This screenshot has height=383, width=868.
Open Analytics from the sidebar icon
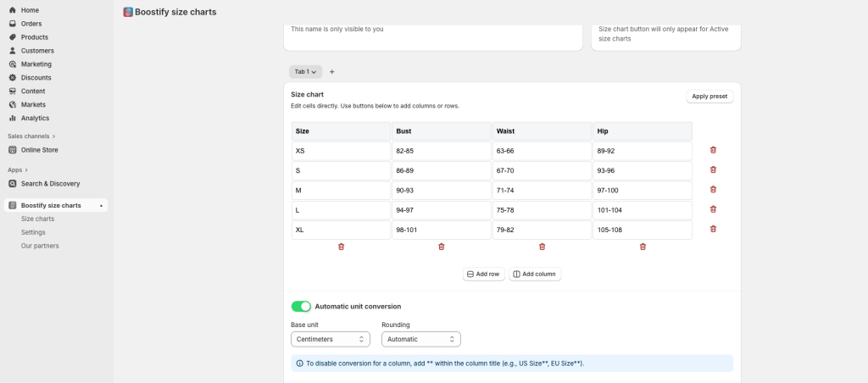click(x=12, y=118)
